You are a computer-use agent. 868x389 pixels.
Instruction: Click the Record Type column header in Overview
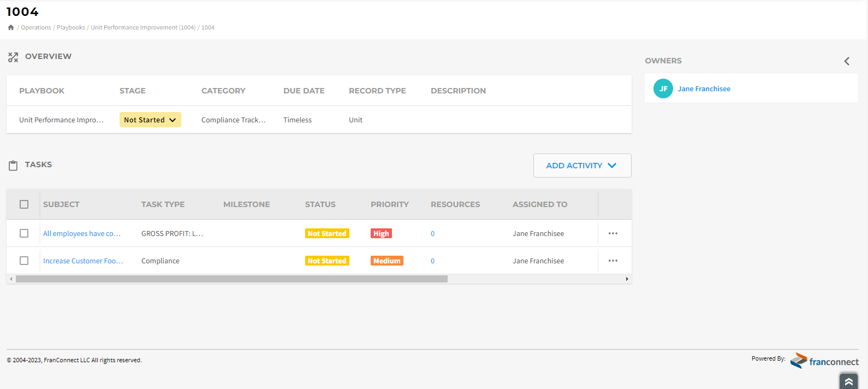(377, 91)
